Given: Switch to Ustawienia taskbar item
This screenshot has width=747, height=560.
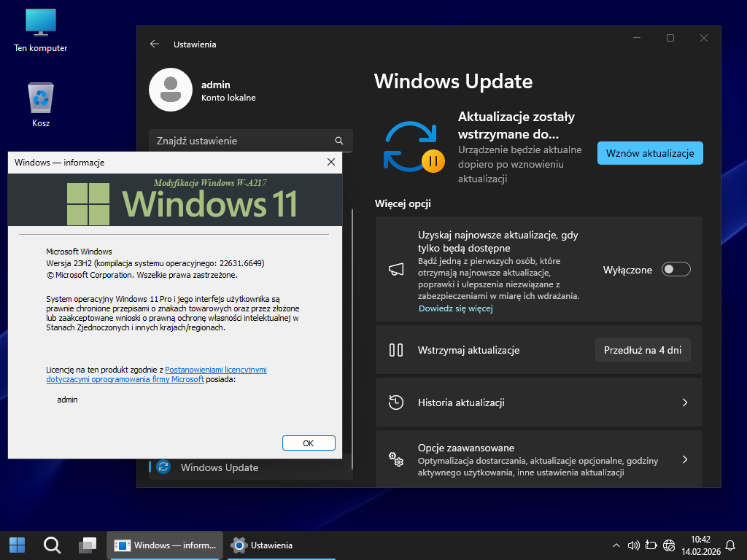Looking at the screenshot, I should pos(263,545).
